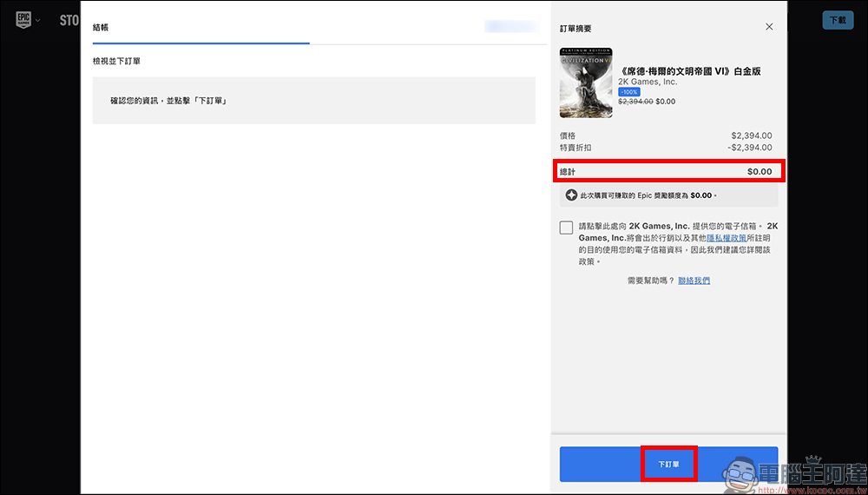The width and height of the screenshot is (868, 495).
Task: Expand the chevron beside Epic Games logo
Action: pyautogui.click(x=37, y=21)
